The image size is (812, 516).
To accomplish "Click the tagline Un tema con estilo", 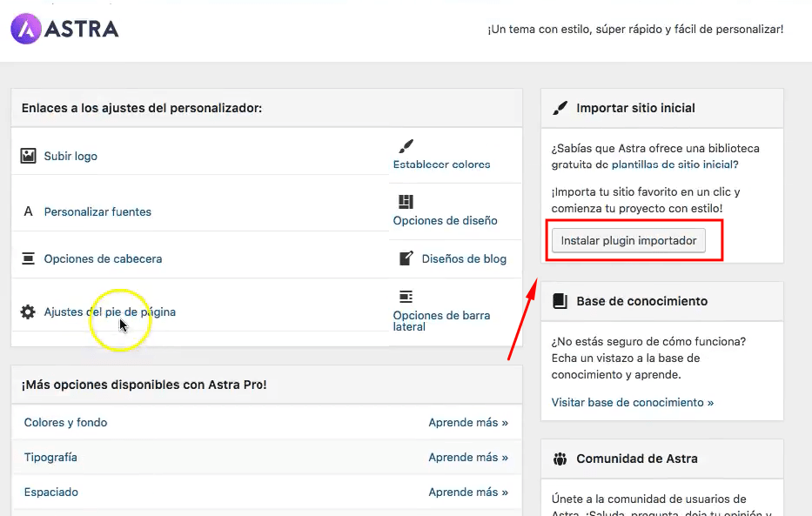I will [x=635, y=30].
